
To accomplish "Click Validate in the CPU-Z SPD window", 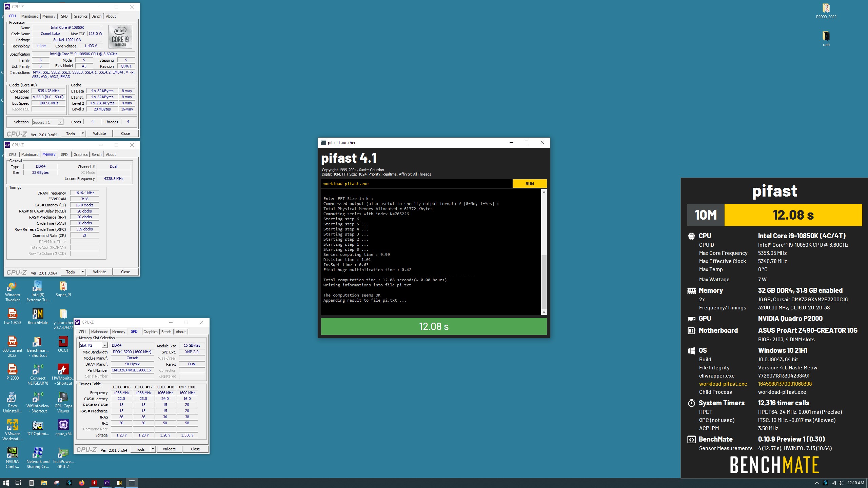I will 169,449.
